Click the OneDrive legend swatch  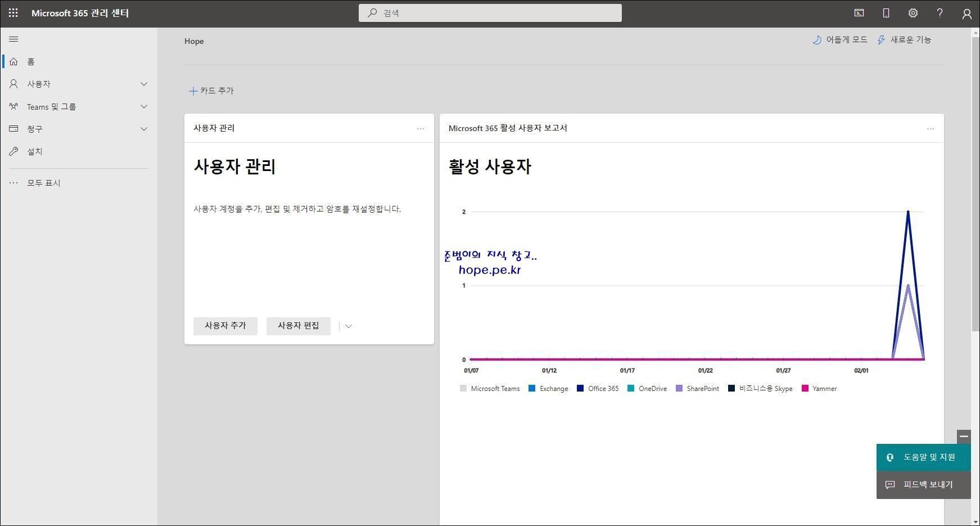click(x=631, y=388)
